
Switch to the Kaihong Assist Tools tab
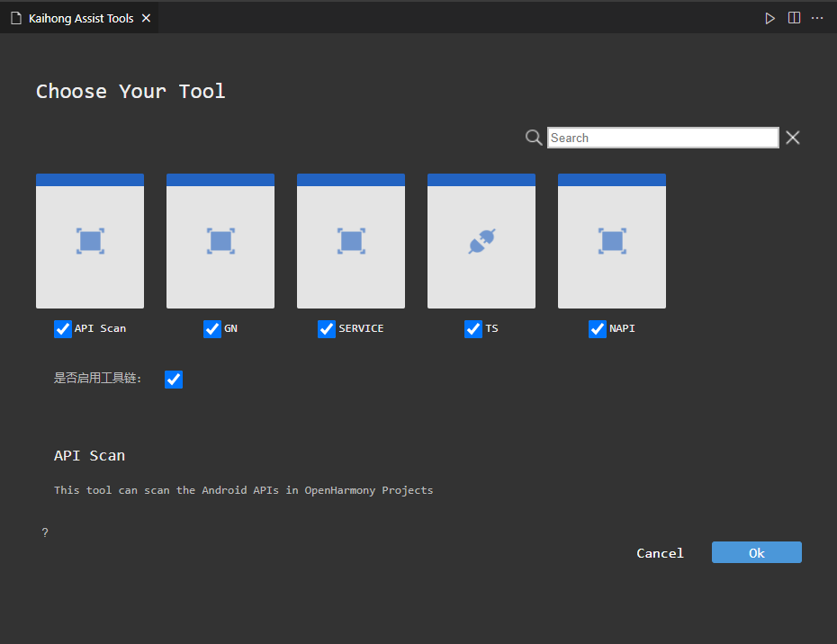click(81, 18)
